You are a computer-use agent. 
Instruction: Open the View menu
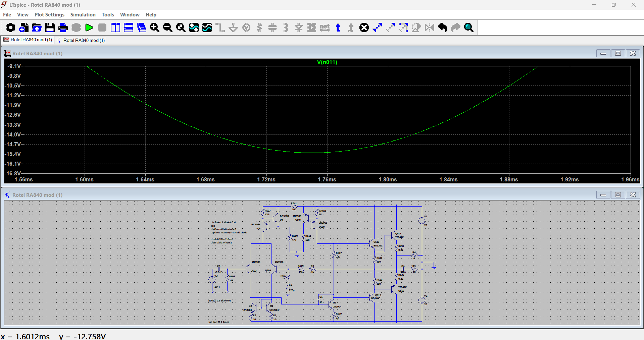click(23, 15)
